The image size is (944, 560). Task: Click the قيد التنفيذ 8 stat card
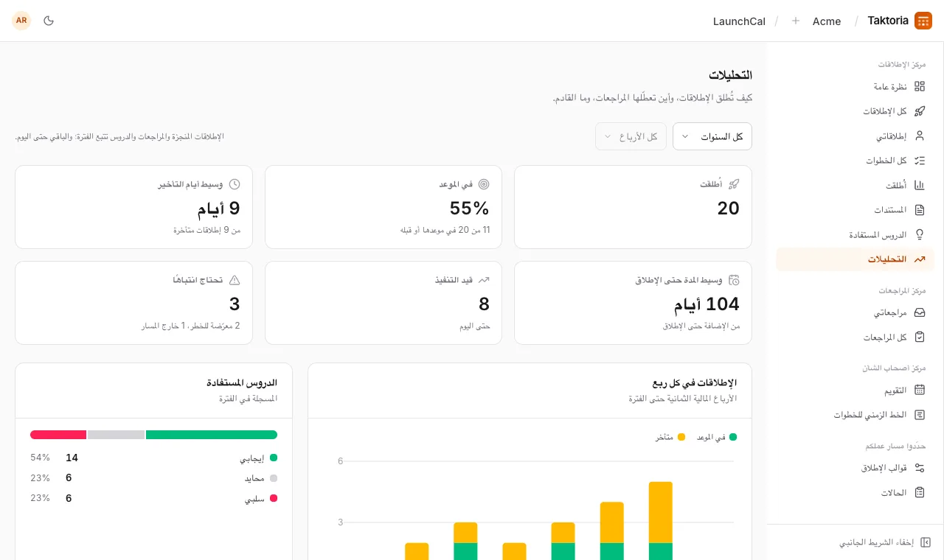coord(383,303)
